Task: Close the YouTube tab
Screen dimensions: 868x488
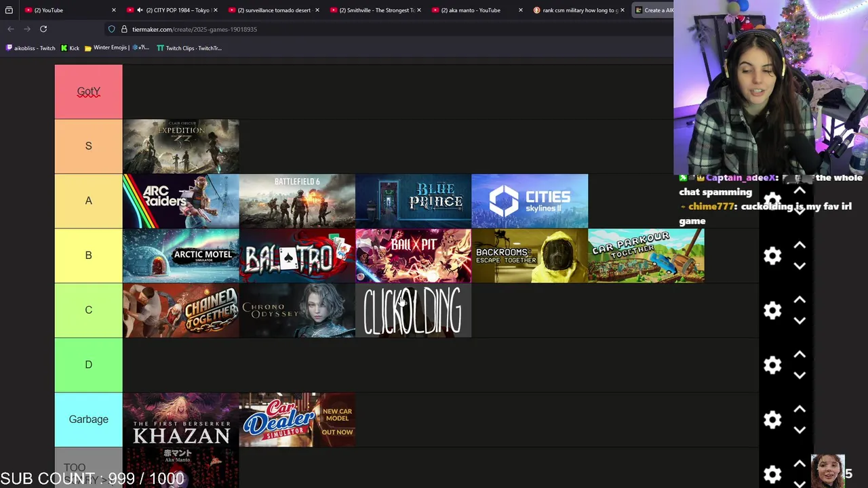Action: click(113, 10)
